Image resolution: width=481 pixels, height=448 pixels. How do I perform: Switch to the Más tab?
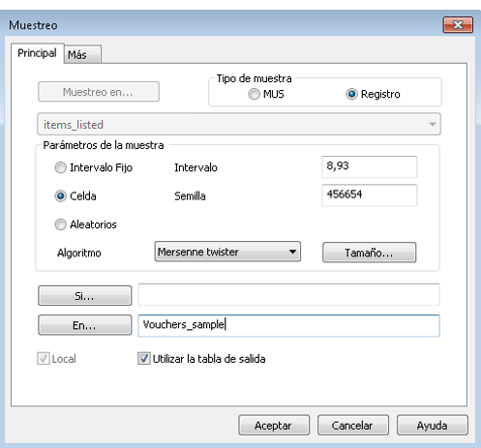(83, 54)
